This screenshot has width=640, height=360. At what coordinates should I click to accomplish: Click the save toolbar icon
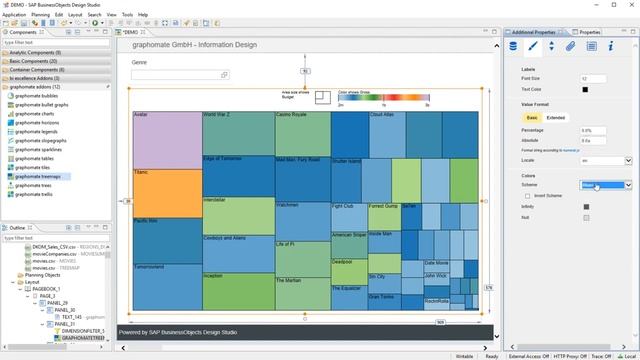[x=24, y=23]
